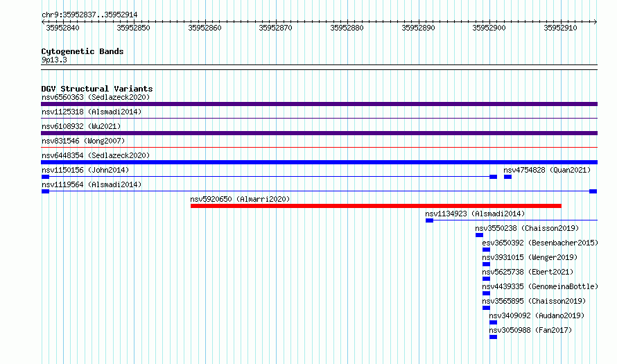This screenshot has height=364, width=617.
Task: Click the nsv4439335 (GenomeinaBottle) label
Action: click(540, 286)
